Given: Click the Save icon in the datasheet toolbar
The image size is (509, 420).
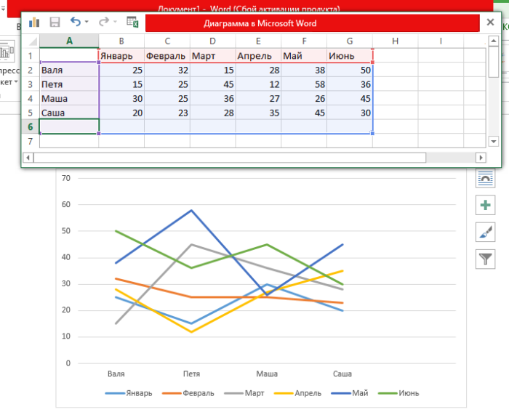Looking at the screenshot, I should tap(55, 22).
